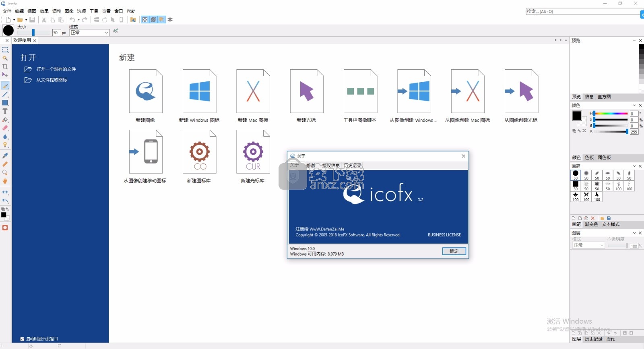644x349 pixels.
Task: Click 从文件提取图标 link
Action: click(x=52, y=80)
